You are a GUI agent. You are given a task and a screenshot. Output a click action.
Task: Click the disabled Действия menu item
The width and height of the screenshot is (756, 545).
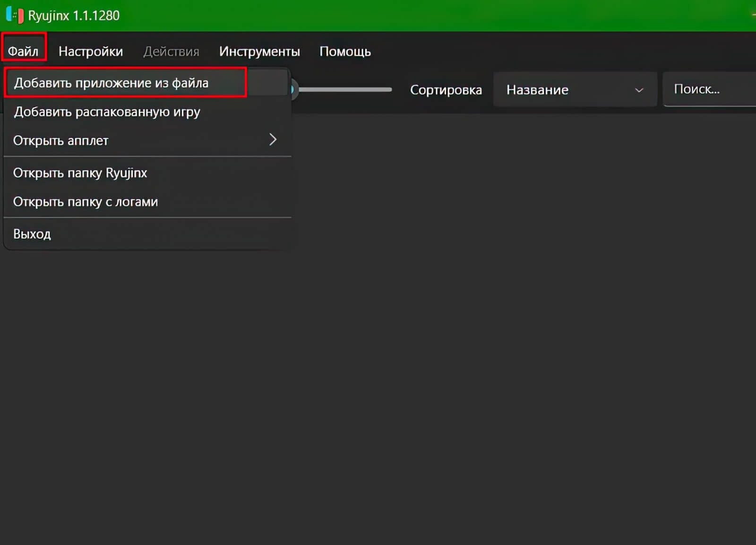[x=171, y=51]
